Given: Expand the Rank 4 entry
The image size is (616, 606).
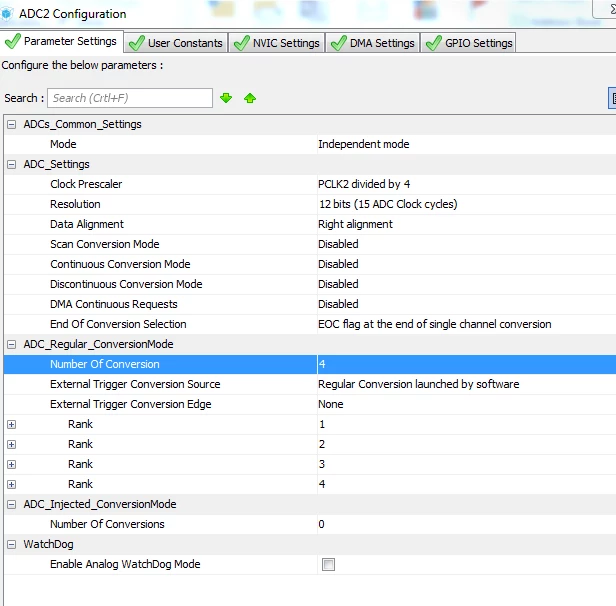Looking at the screenshot, I should (12, 485).
